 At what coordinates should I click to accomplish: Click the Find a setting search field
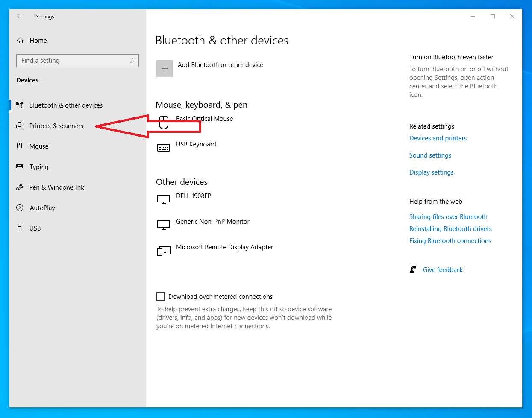click(x=73, y=61)
